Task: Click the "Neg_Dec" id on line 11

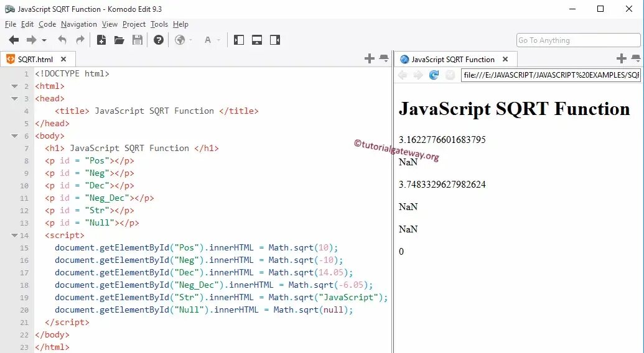Action: [x=107, y=198]
